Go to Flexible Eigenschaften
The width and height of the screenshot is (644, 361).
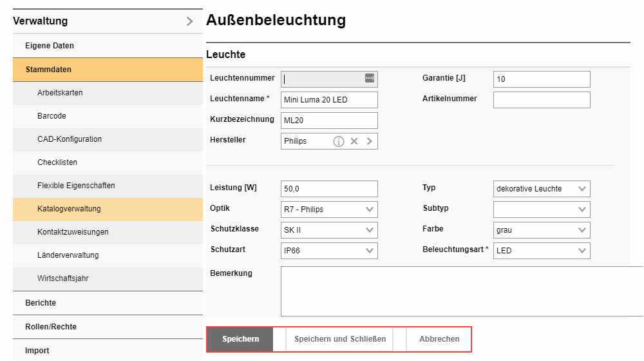(x=76, y=186)
